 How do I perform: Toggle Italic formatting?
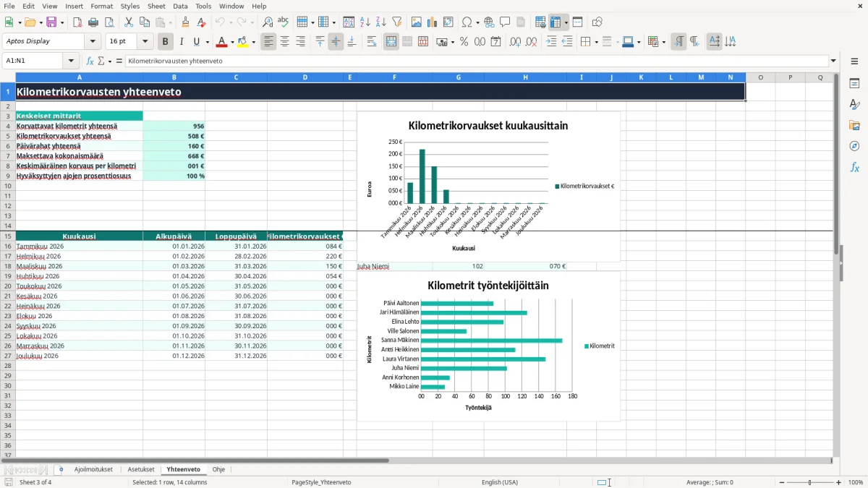[x=182, y=42]
